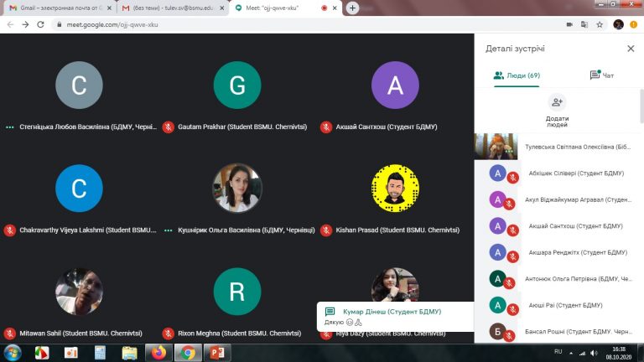
Task: Open the chat message from Кумар Дінеш
Action: (x=392, y=316)
